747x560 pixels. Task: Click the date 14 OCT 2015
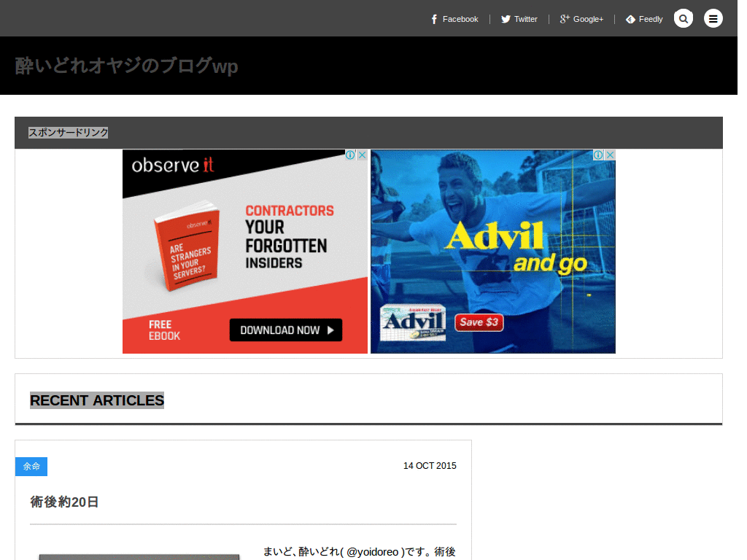point(430,466)
